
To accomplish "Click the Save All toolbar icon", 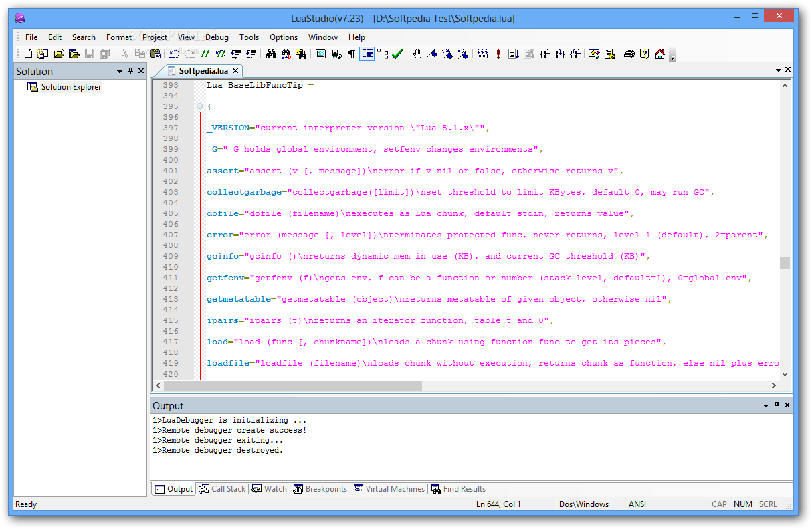I will [104, 54].
